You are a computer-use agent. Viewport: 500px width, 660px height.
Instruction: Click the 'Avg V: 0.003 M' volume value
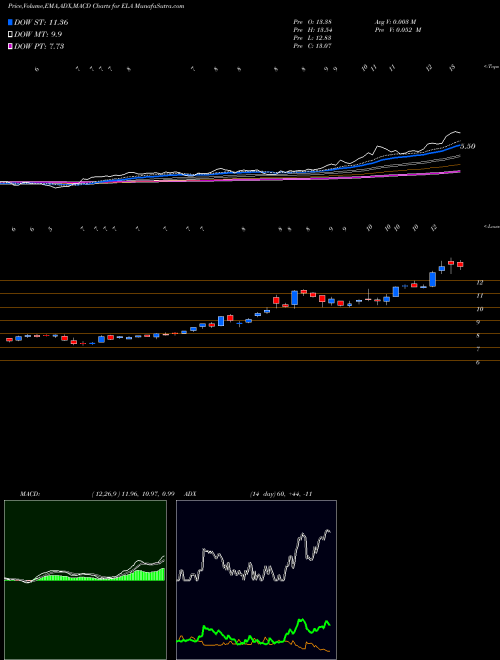397,22
